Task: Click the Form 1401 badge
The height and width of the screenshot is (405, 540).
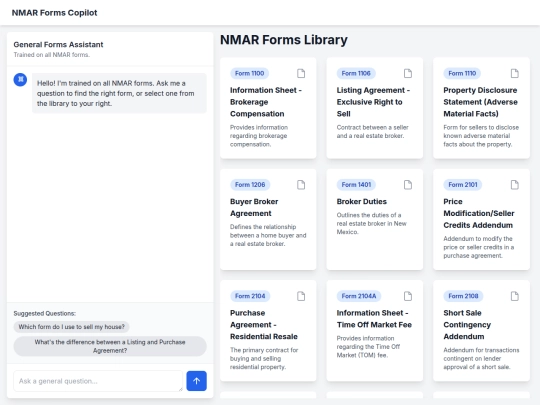Action: tap(356, 185)
